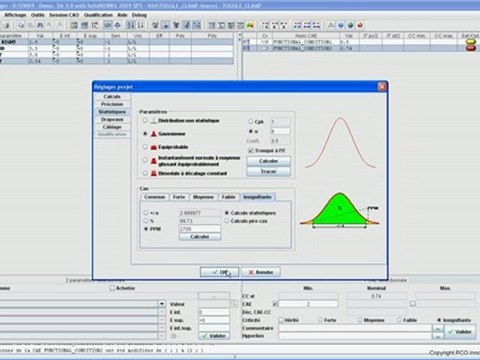Select Moyenne radio in Criticité row

pos(360,320)
